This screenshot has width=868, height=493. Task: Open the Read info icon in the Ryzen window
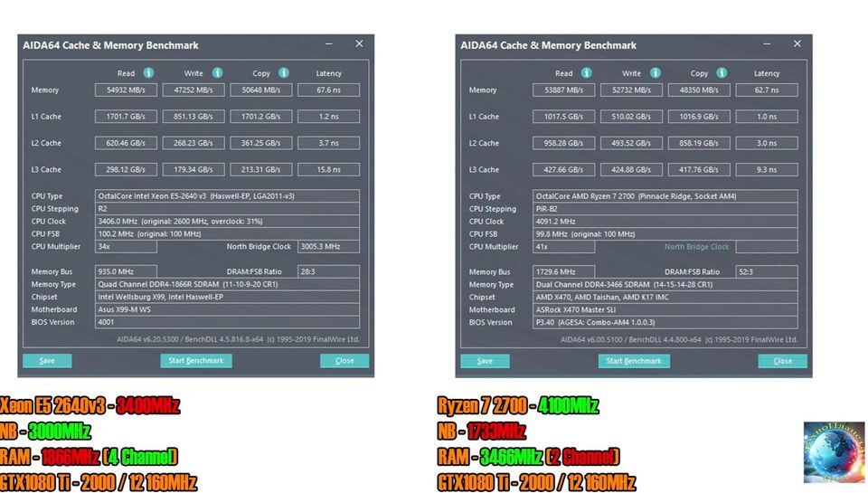pyautogui.click(x=586, y=73)
